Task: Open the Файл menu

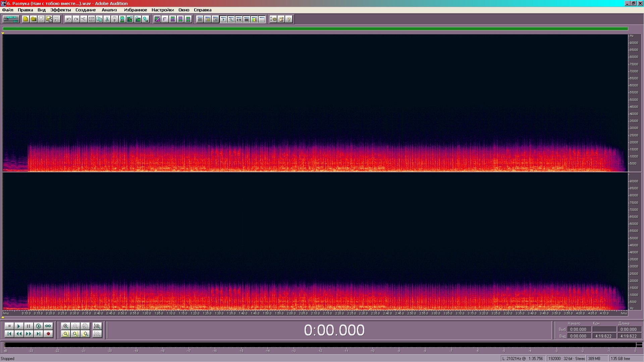Action: click(x=8, y=10)
